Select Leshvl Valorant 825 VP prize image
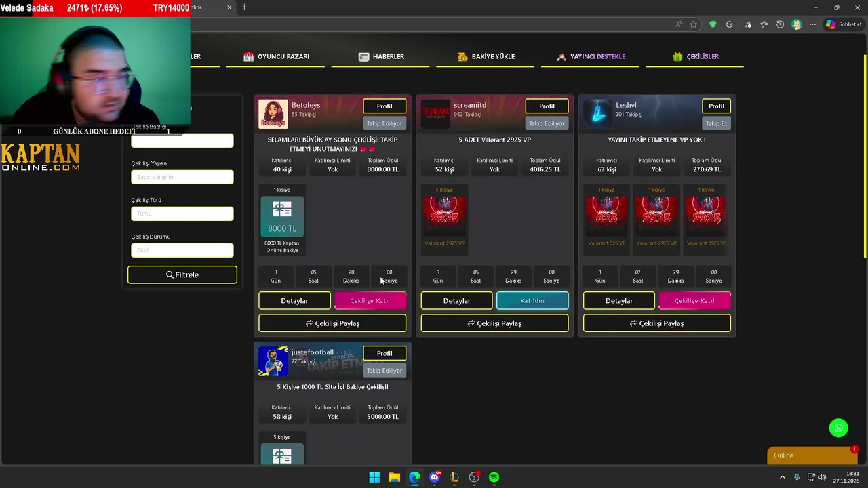This screenshot has width=868, height=488. pos(606,216)
